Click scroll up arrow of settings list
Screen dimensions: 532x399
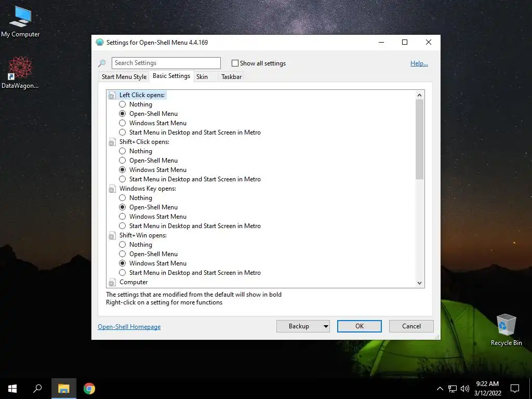coord(419,96)
